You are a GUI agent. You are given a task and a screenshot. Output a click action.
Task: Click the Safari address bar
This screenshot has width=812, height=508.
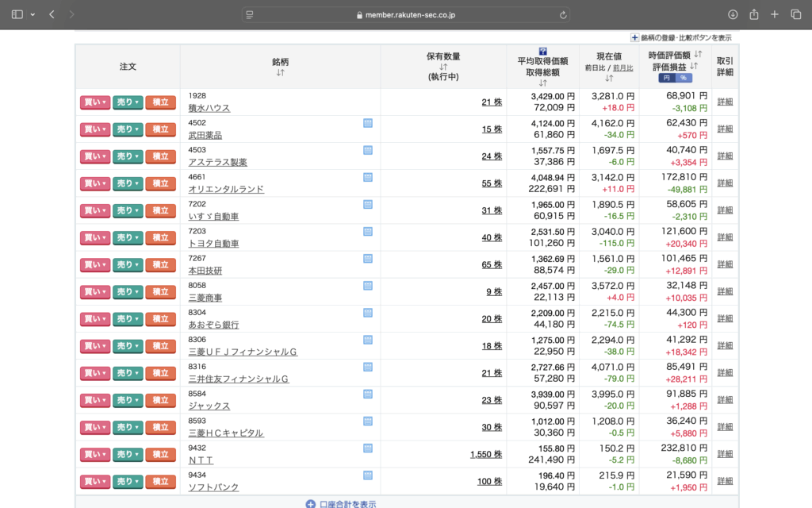click(404, 14)
